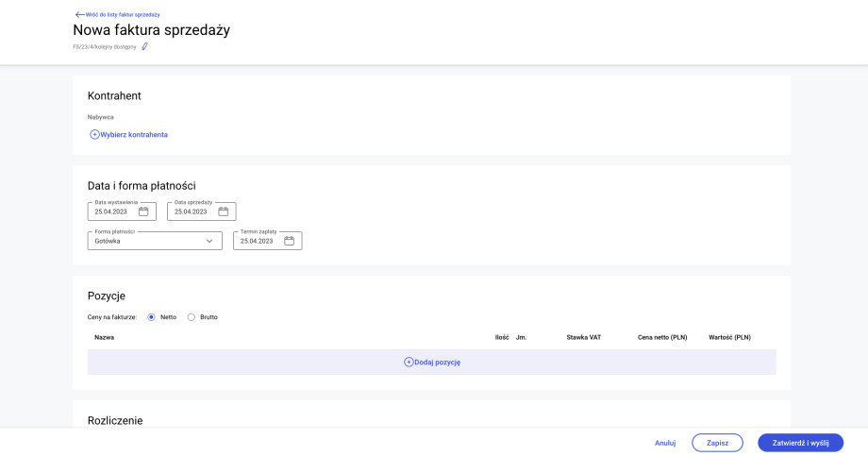This screenshot has height=456, width=868.
Task: Go back via Wróć do listy faktur sprzedaży
Action: [123, 15]
